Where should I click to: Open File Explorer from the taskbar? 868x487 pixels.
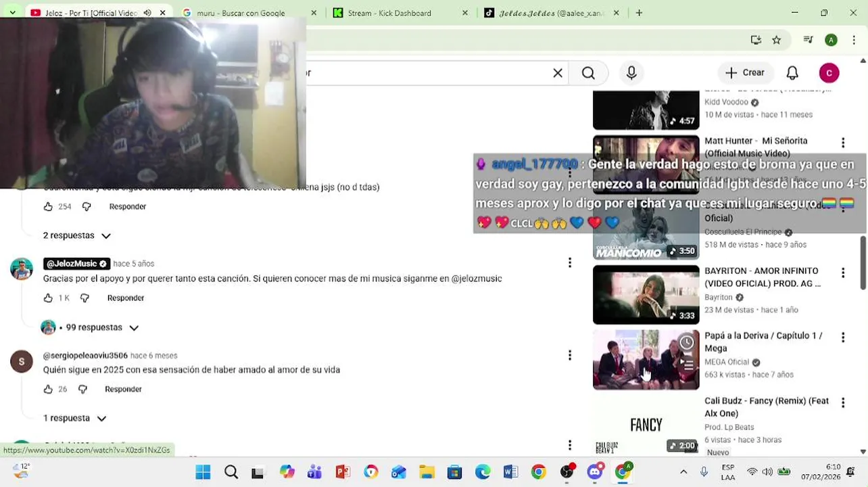pyautogui.click(x=427, y=472)
